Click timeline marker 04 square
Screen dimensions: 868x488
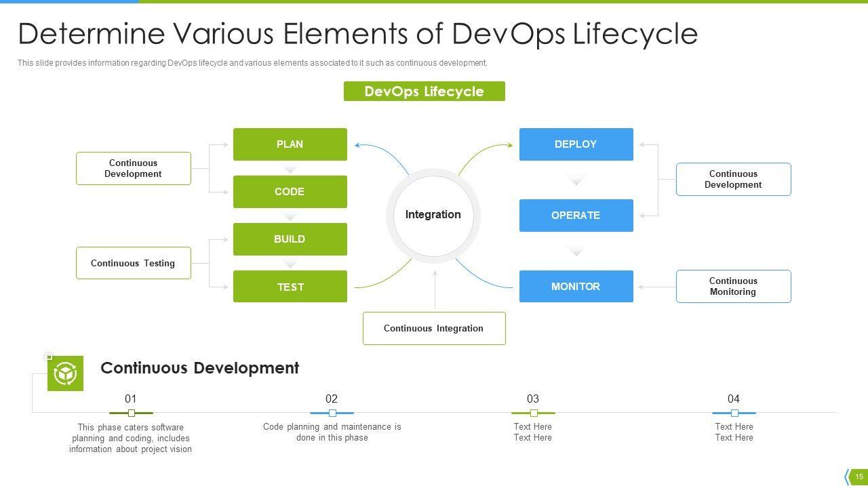pos(734,413)
